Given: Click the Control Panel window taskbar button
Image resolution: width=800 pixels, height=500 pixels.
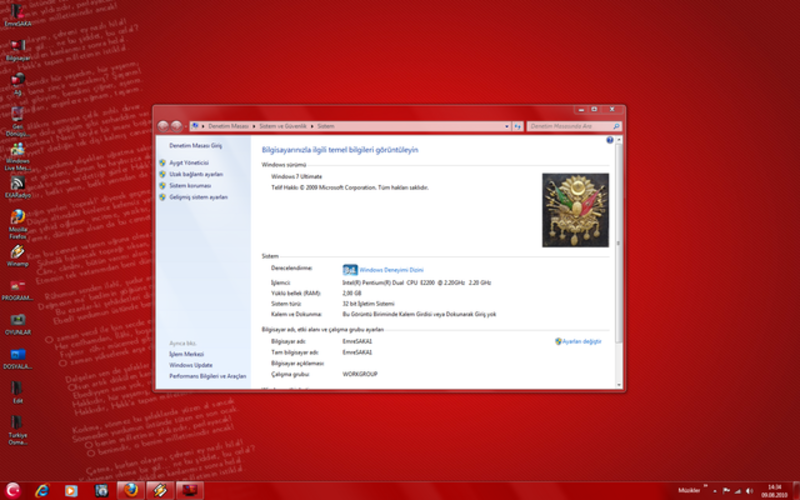Looking at the screenshot, I should click(190, 490).
